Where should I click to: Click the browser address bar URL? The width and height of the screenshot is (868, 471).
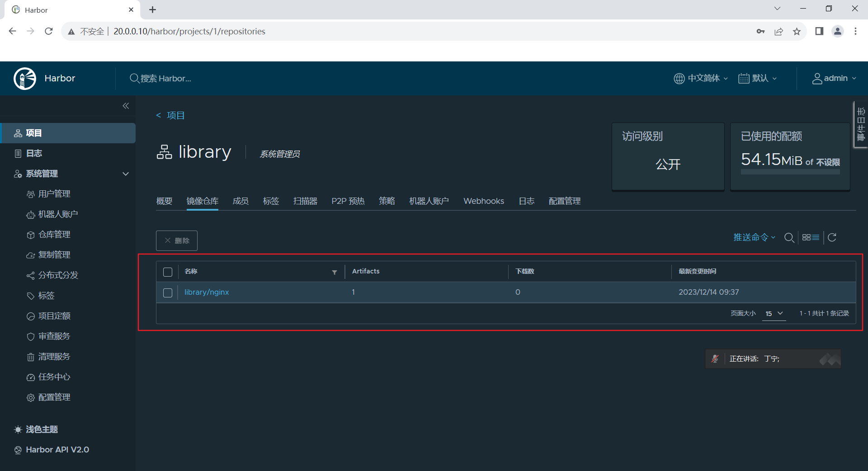coord(189,32)
